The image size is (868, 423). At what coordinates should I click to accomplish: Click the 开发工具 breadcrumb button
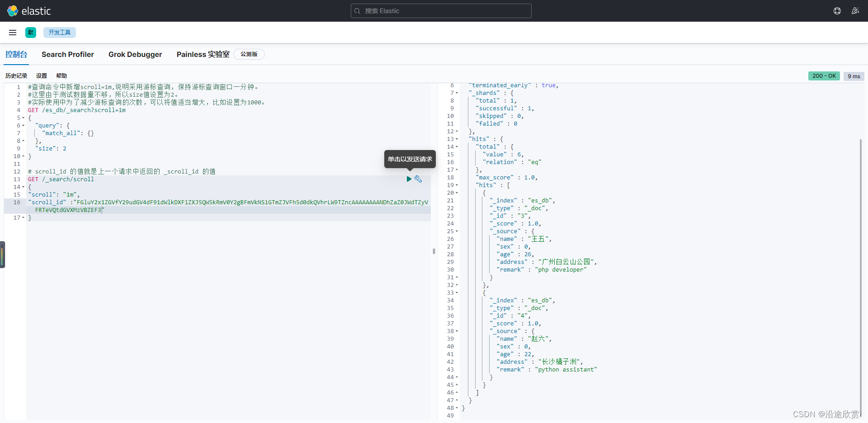tap(60, 33)
